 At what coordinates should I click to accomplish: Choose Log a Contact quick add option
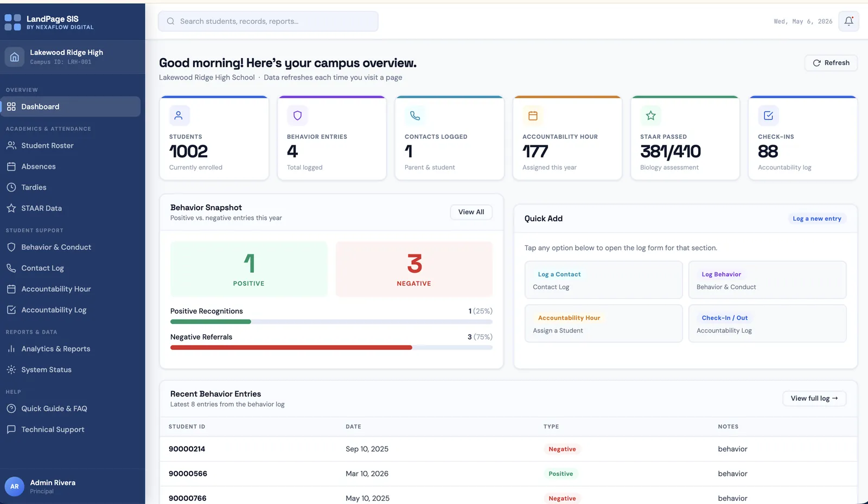click(604, 280)
